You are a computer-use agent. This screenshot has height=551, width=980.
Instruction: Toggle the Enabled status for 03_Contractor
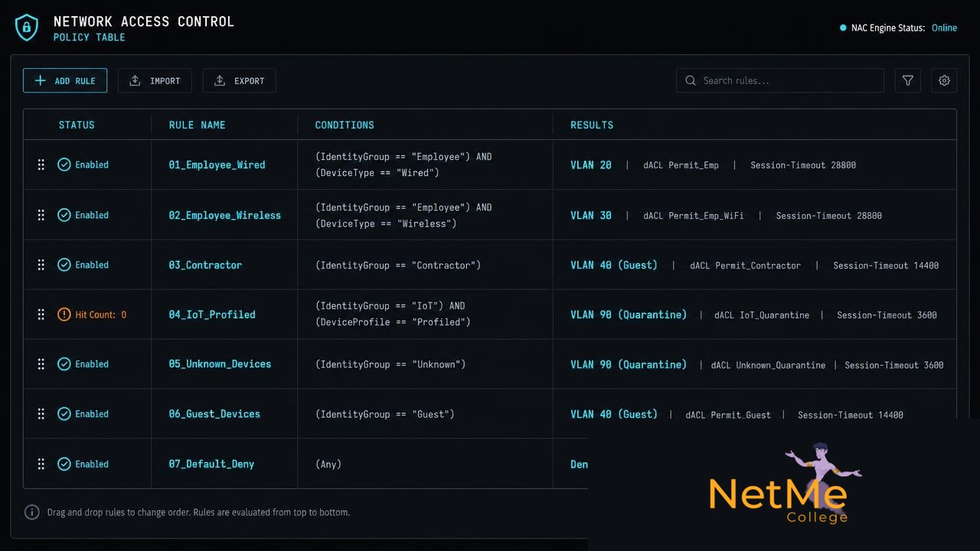[83, 265]
